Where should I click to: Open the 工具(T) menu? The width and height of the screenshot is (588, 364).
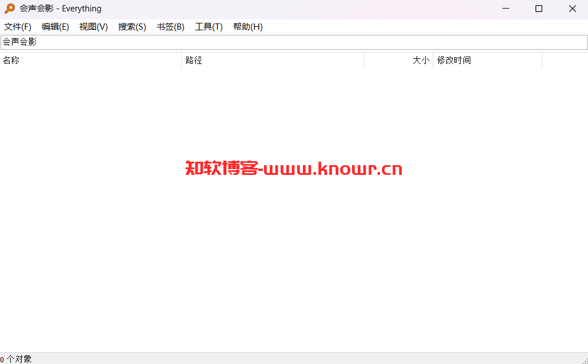[x=209, y=27]
